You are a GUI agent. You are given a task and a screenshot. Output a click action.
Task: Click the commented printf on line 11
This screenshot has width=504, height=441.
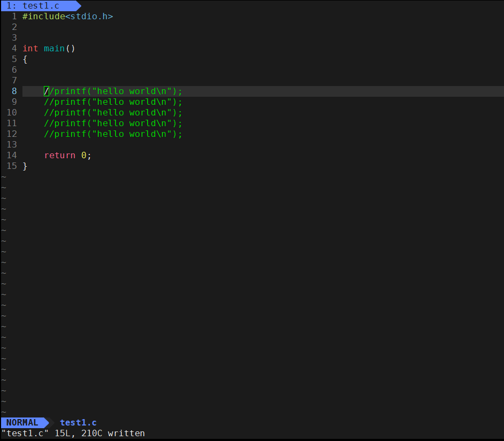coord(113,123)
